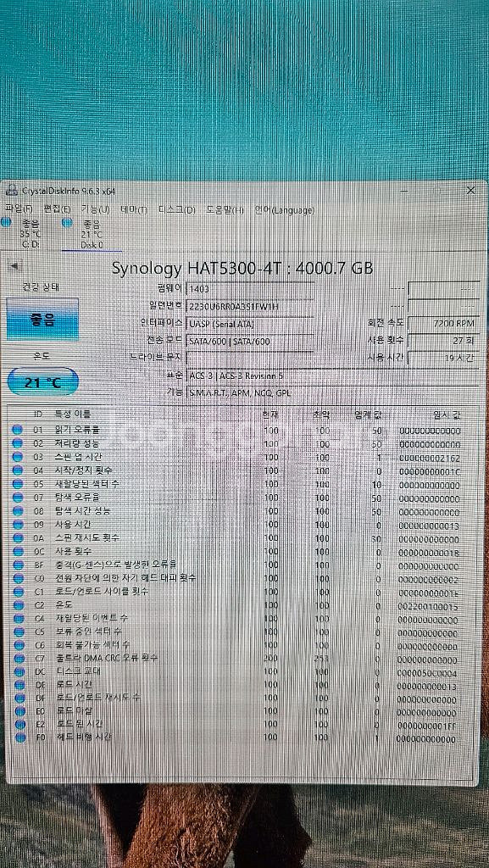This screenshot has width=489, height=868.
Task: Click the 21 °C temperature indicator
Action: (x=43, y=382)
